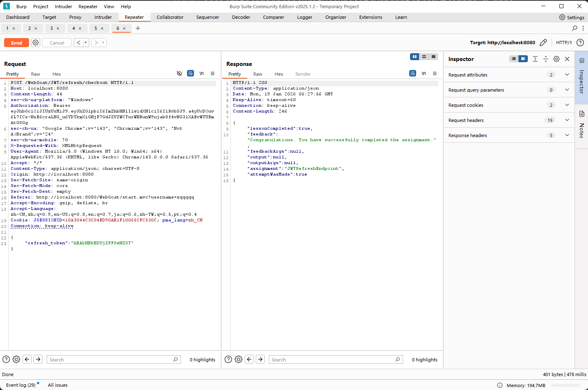This screenshot has width=588, height=390.
Task: Open Event log in status bar
Action: (21, 385)
